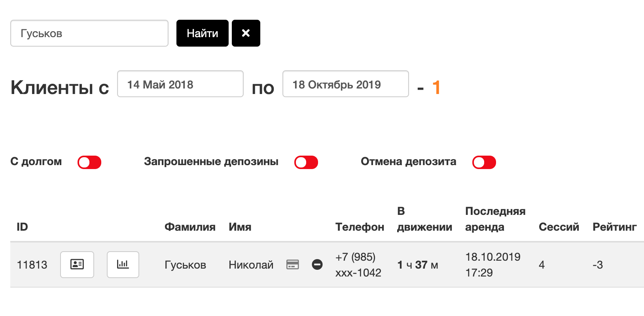Screen dimensions: 644x316
Task: Open the end date picker 18 Октябрь 2019
Action: pos(346,84)
